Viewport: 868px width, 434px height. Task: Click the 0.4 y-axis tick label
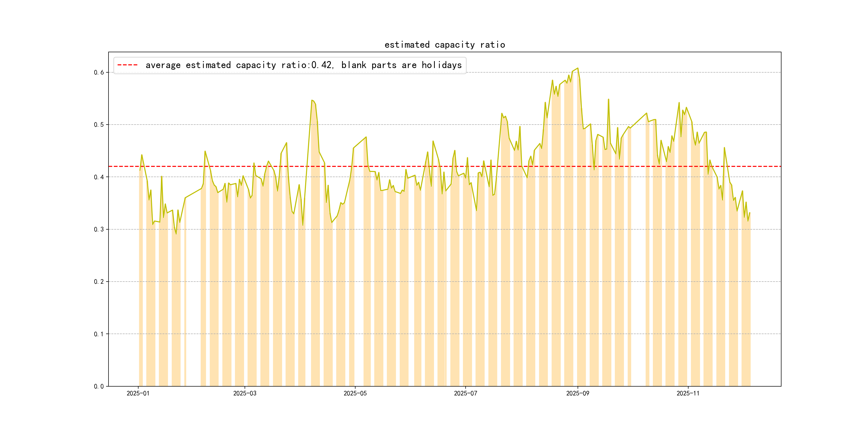(x=99, y=177)
